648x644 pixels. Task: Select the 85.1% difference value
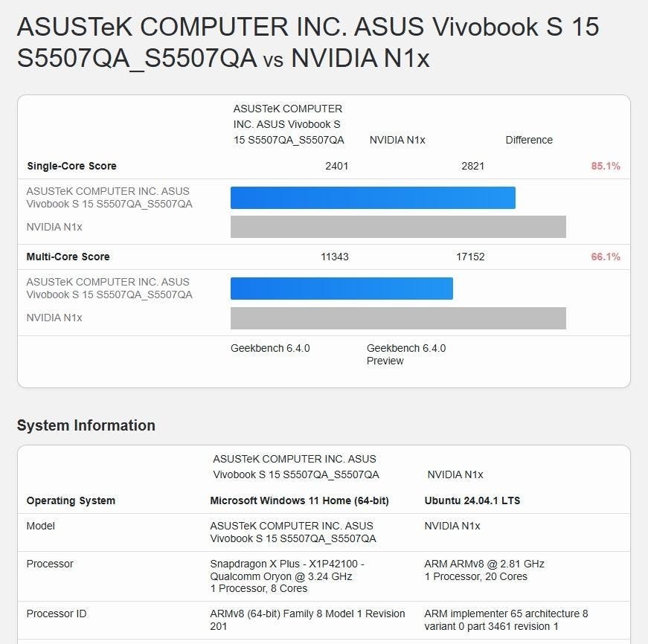(x=606, y=166)
